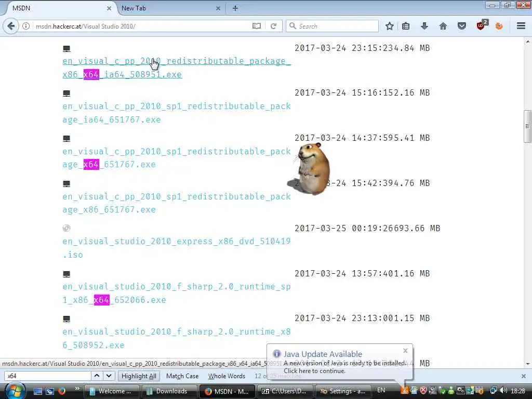
Task: Open the volume speaker tray icon
Action: tap(503, 391)
